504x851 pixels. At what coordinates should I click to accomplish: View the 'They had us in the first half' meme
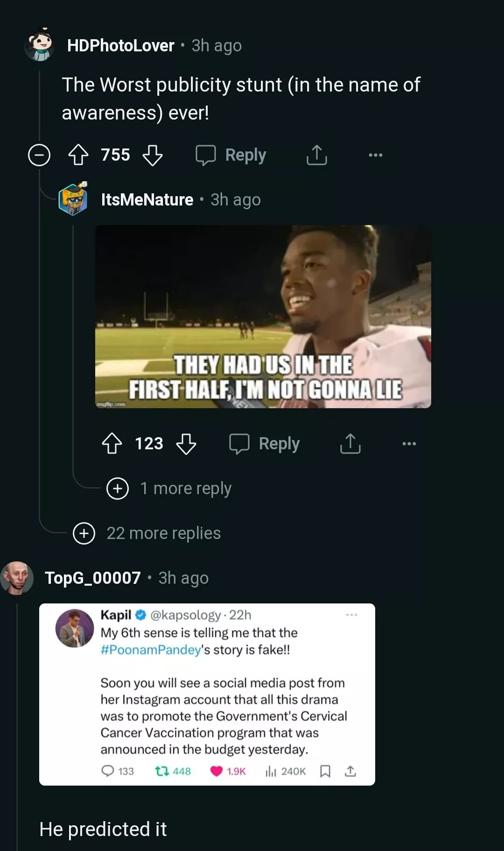[x=263, y=317]
